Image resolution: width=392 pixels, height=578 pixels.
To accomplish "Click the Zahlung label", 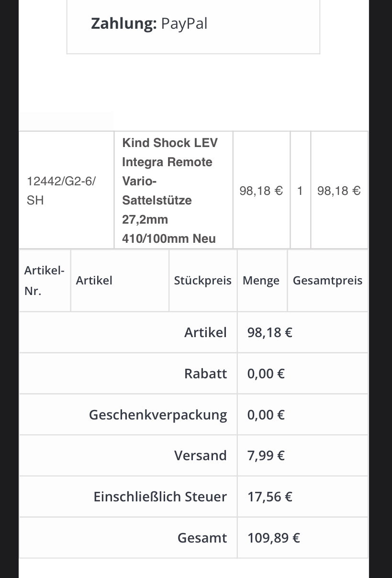I will click(x=123, y=23).
